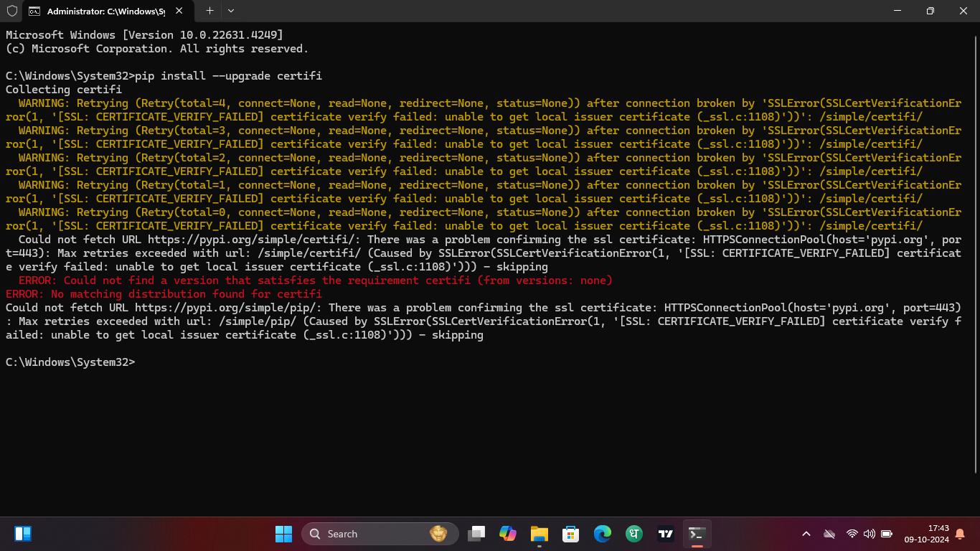The width and height of the screenshot is (980, 551).
Task: Open Microsoft Store from the taskbar
Action: coord(570,534)
